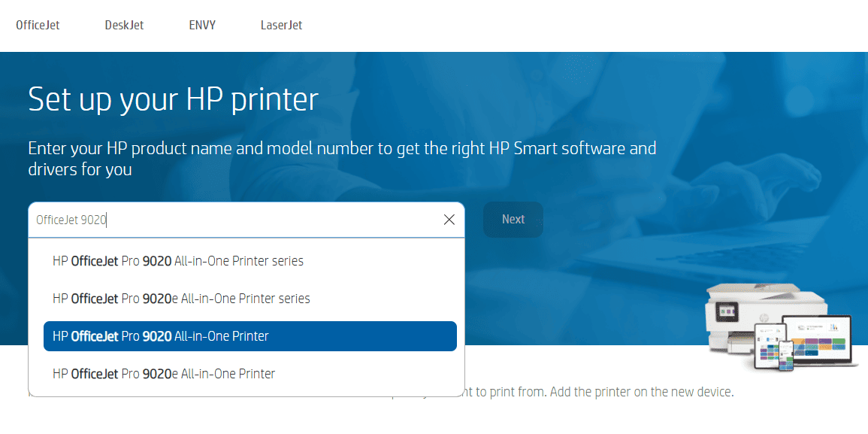Choose the LaserJet category
Image resolution: width=868 pixels, height=434 pixels.
click(x=281, y=24)
